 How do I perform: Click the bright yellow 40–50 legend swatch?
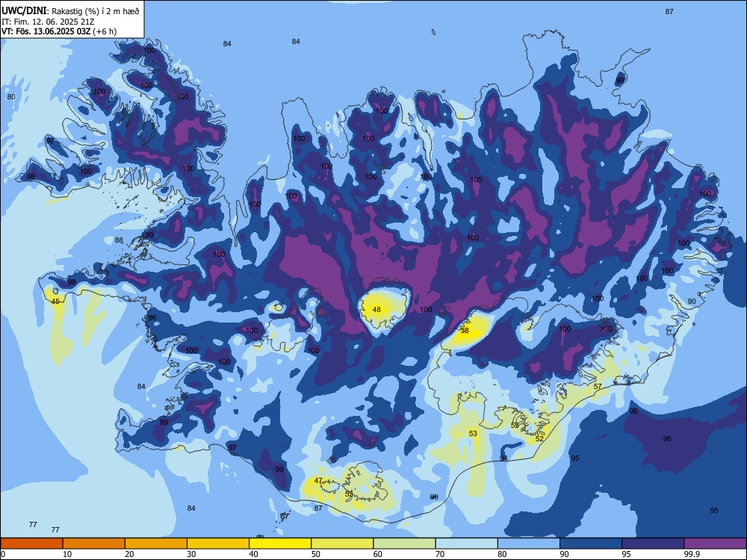[x=280, y=544]
